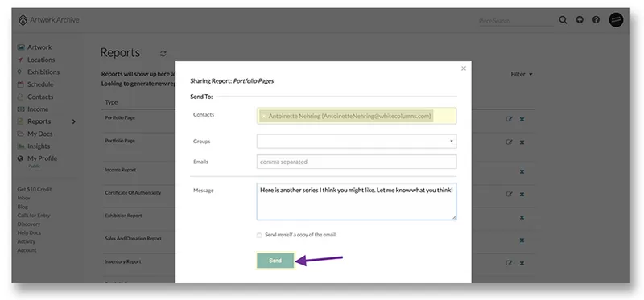Image resolution: width=644 pixels, height=300 pixels.
Task: Delete the second Portfolio Page report
Action: click(x=522, y=142)
